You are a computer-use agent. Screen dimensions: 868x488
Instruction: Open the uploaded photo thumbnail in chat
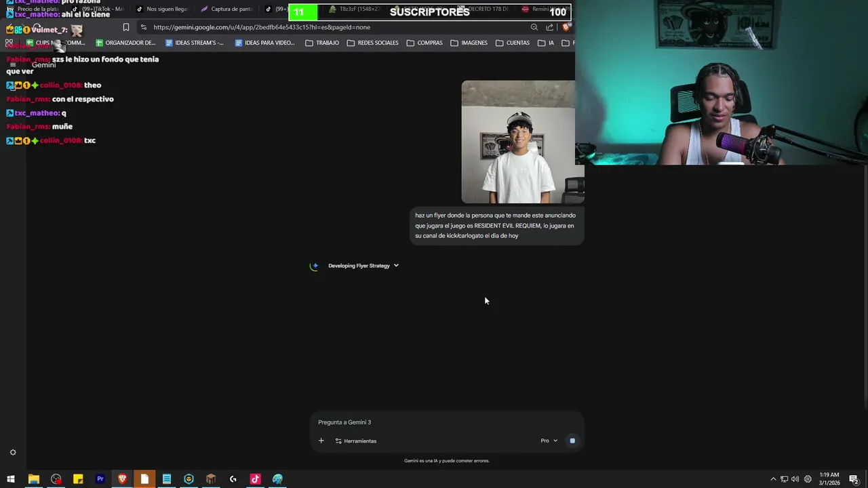(x=523, y=142)
